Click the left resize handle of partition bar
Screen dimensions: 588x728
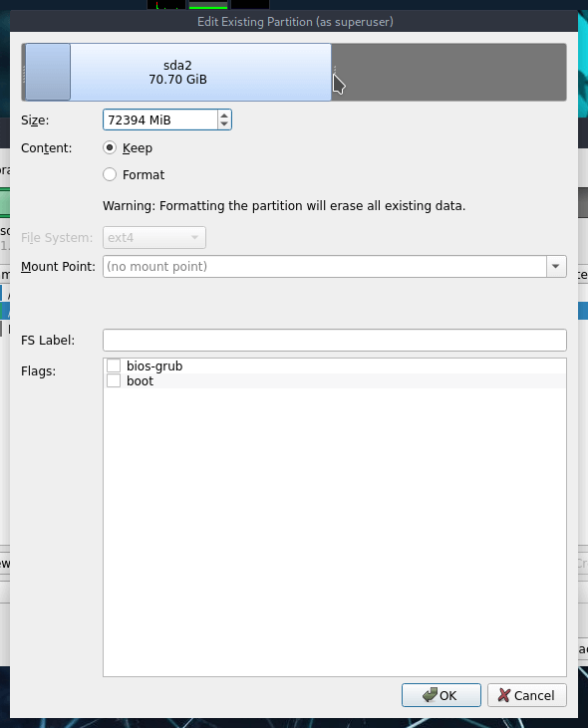click(x=24, y=72)
